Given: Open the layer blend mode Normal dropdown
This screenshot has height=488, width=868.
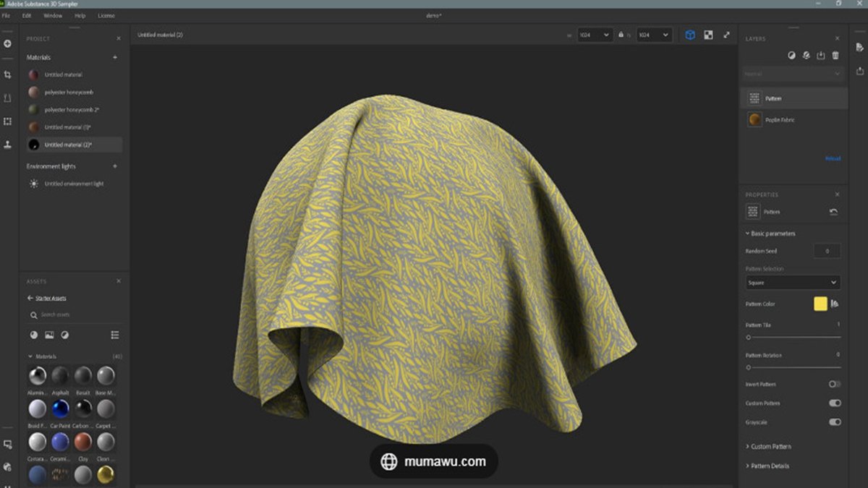Looking at the screenshot, I should click(793, 74).
